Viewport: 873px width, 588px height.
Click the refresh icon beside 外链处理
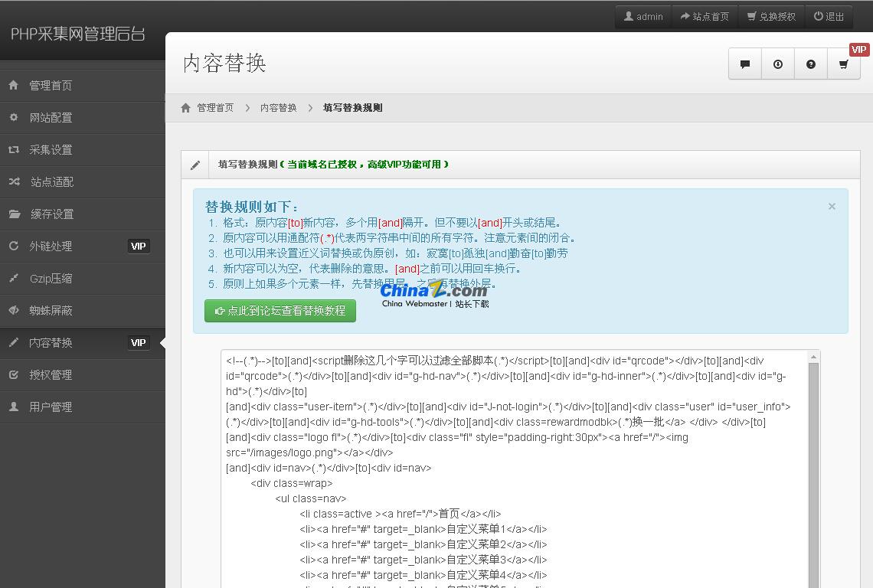pyautogui.click(x=14, y=246)
